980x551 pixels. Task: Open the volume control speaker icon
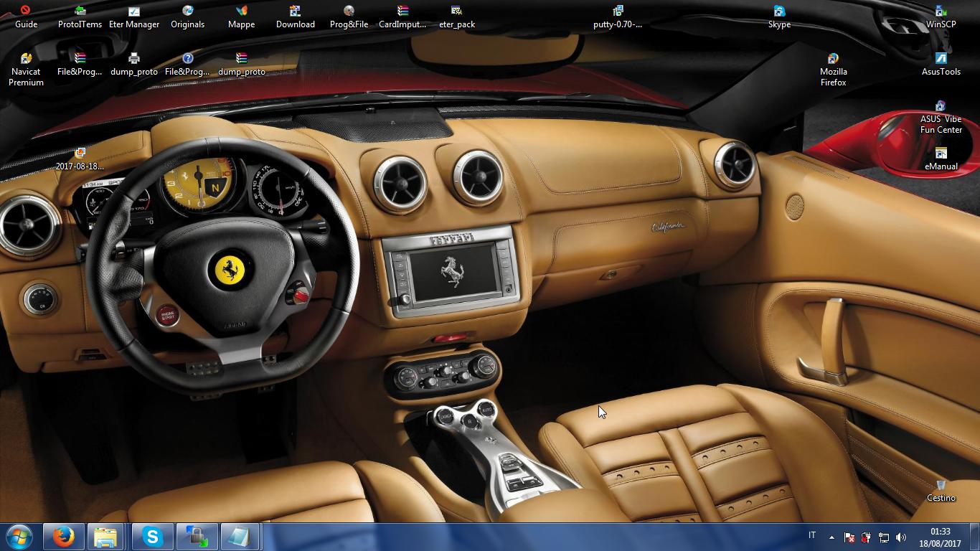pyautogui.click(x=901, y=537)
